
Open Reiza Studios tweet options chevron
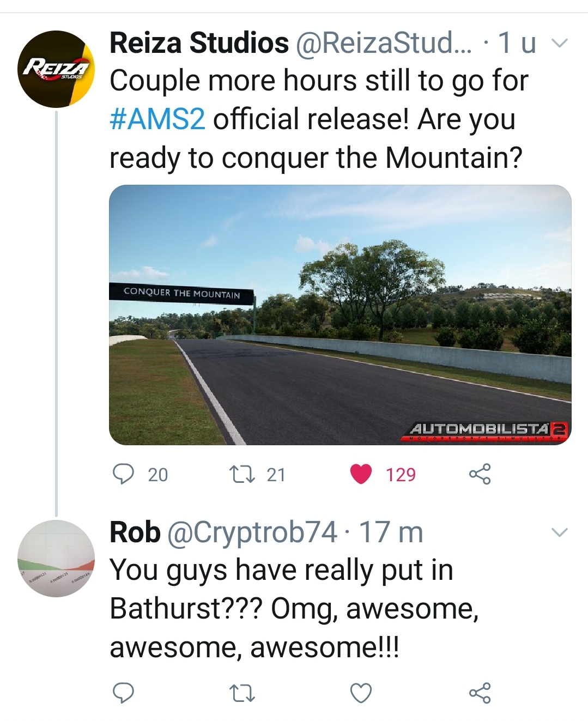pos(560,43)
